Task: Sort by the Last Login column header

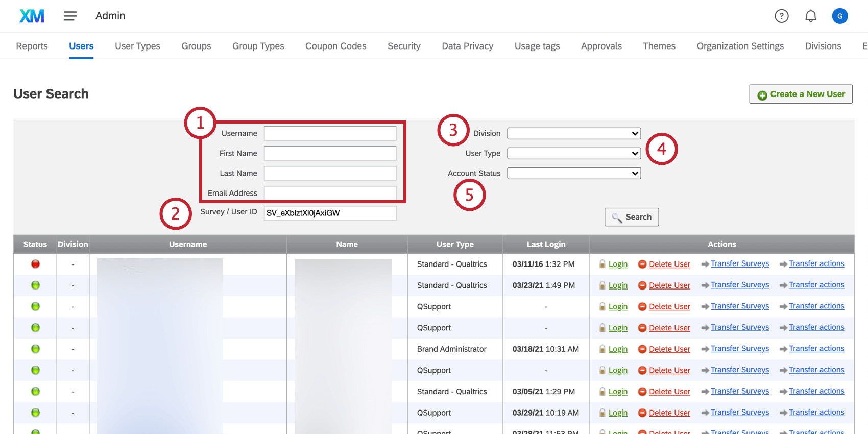Action: [546, 244]
